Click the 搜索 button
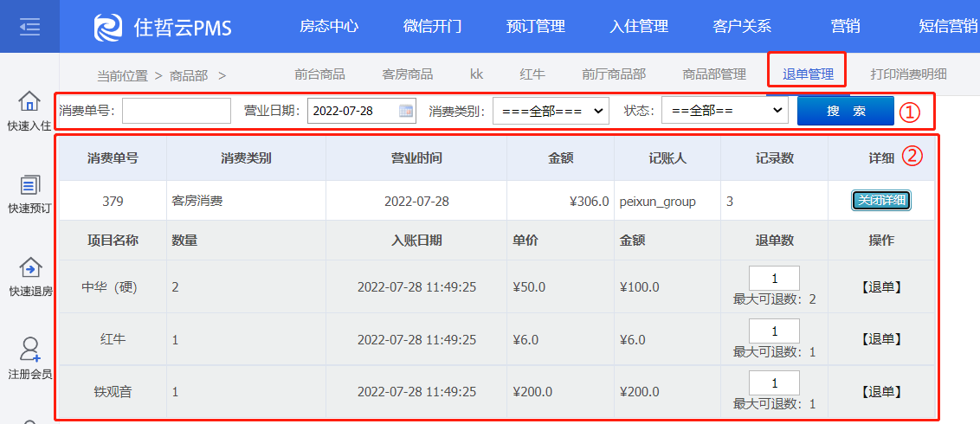Image resolution: width=980 pixels, height=424 pixels. click(846, 111)
